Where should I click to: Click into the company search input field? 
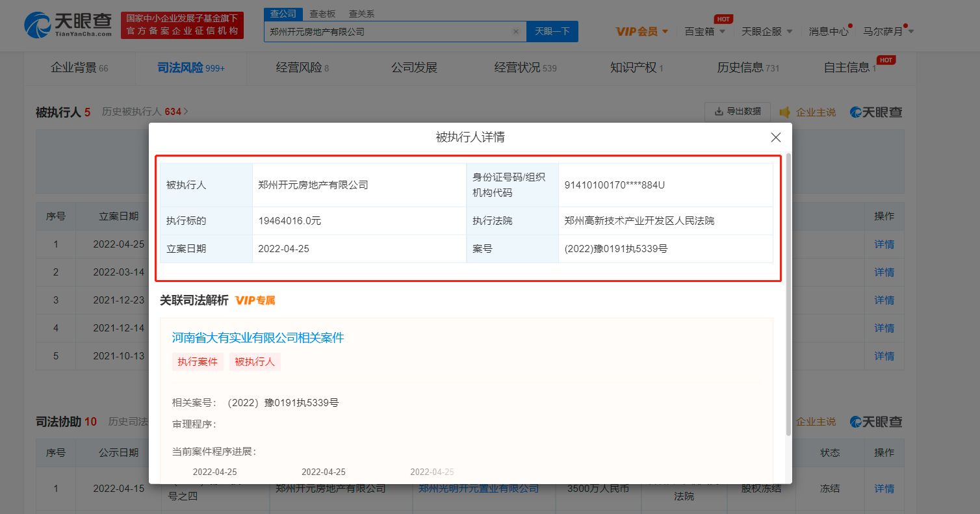387,31
